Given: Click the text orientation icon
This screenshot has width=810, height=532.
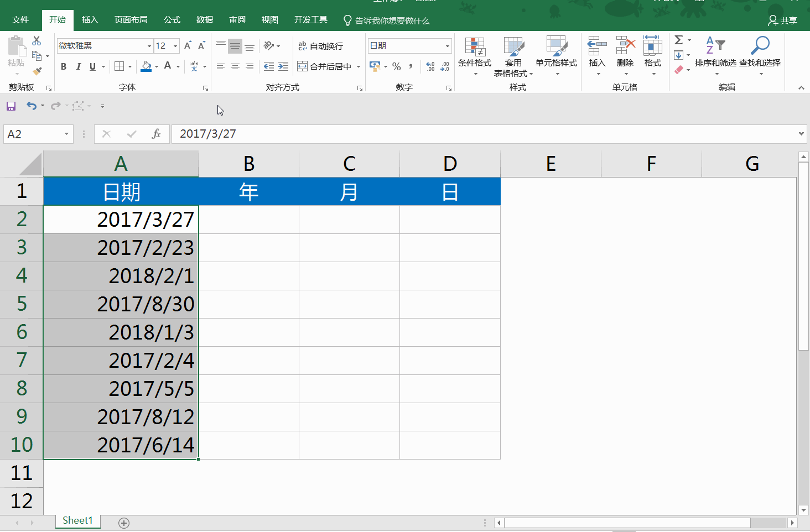Looking at the screenshot, I should click(269, 46).
